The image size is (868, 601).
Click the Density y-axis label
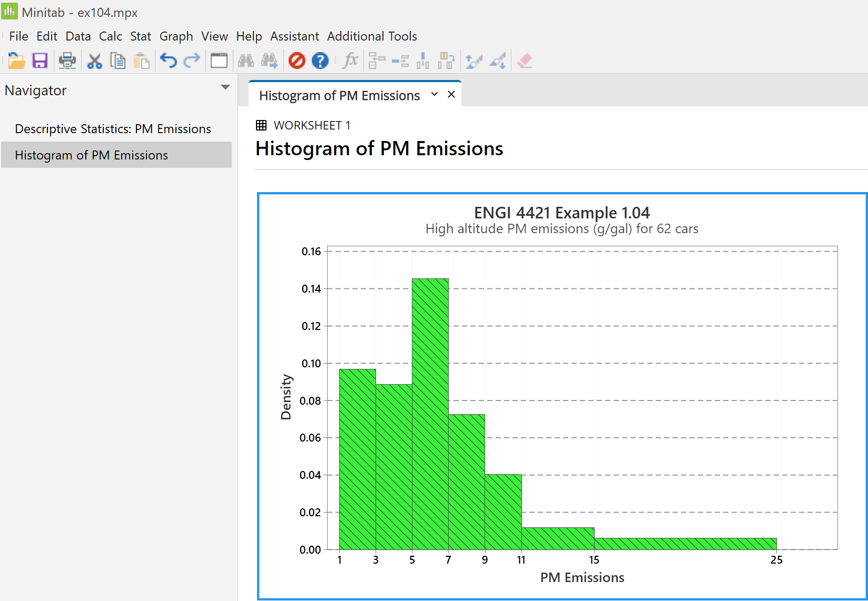(x=286, y=397)
